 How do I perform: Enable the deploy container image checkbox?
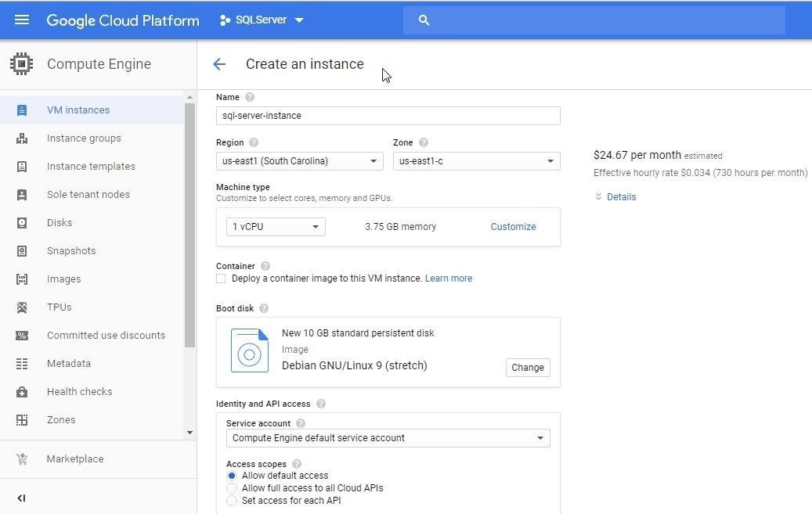pyautogui.click(x=221, y=279)
